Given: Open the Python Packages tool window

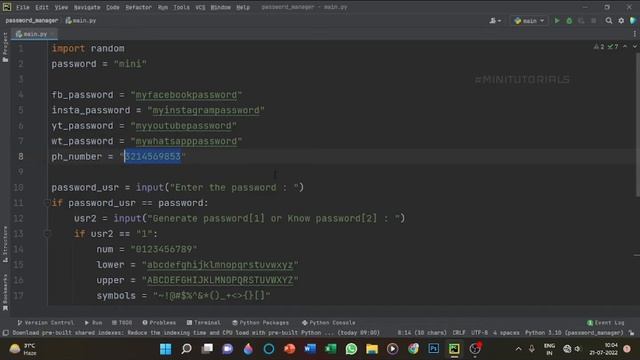Looking at the screenshot, I should click(260, 322).
